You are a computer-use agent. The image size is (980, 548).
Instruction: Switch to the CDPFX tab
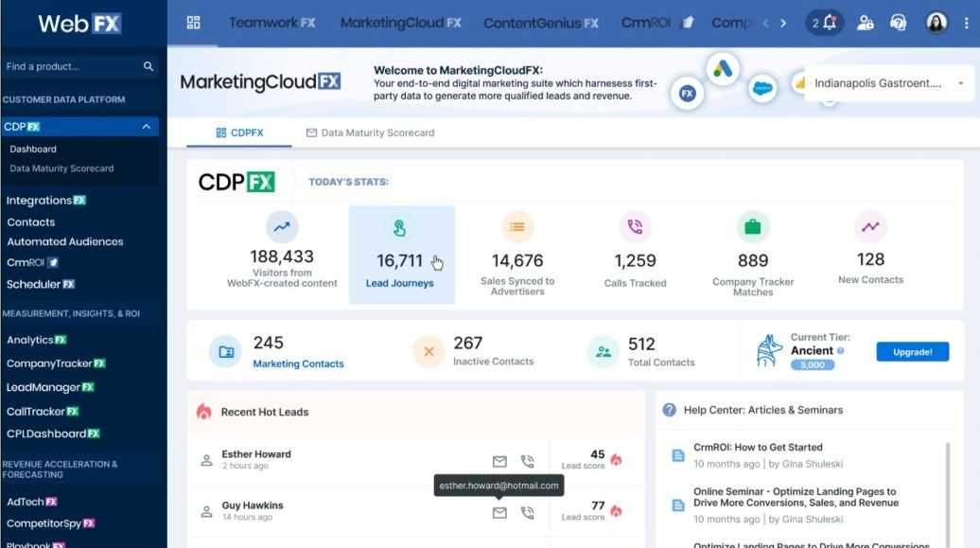(239, 133)
